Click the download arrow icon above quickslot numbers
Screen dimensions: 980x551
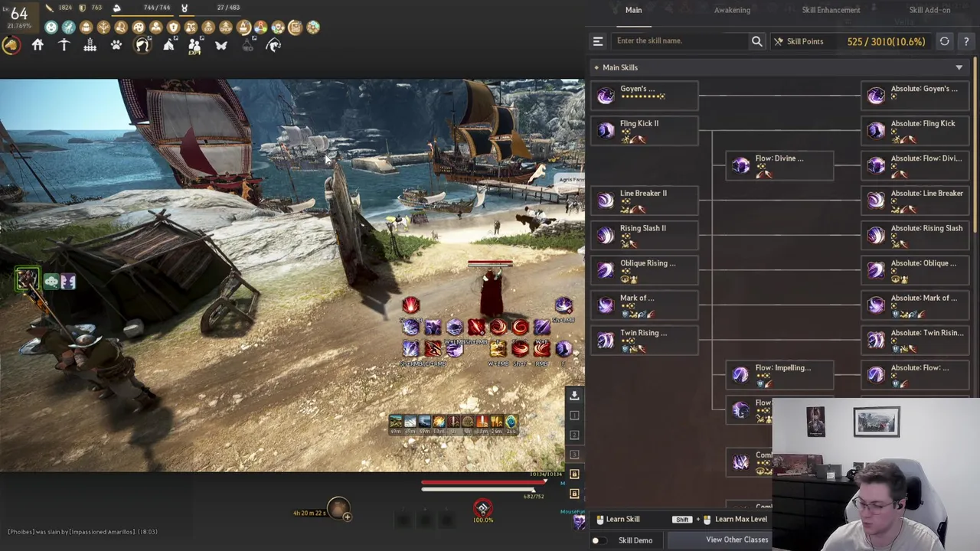tap(574, 395)
